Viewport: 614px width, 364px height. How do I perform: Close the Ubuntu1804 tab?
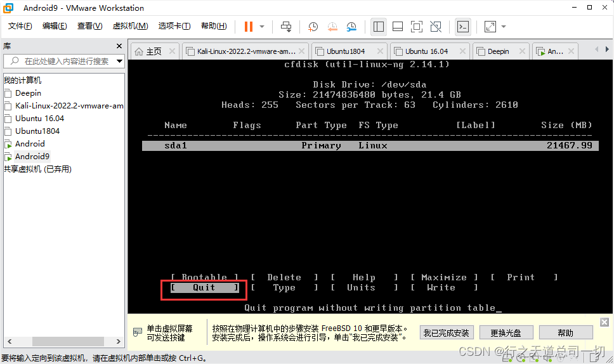pyautogui.click(x=380, y=51)
